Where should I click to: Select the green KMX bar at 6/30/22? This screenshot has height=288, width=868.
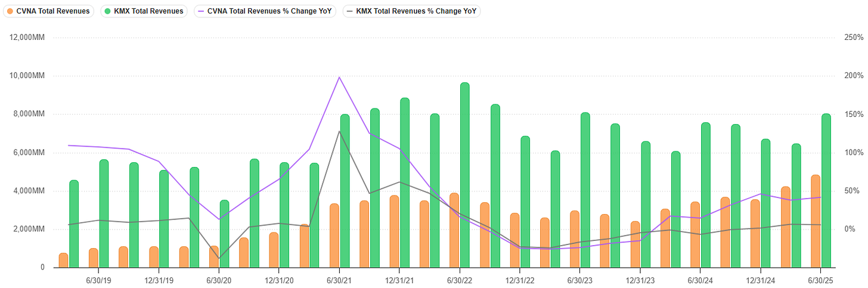tap(465, 175)
